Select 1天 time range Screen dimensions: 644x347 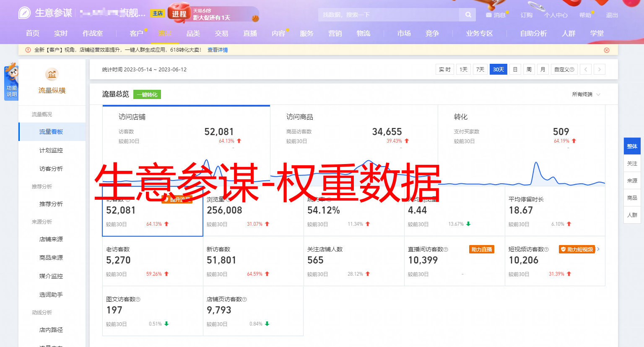click(x=463, y=69)
